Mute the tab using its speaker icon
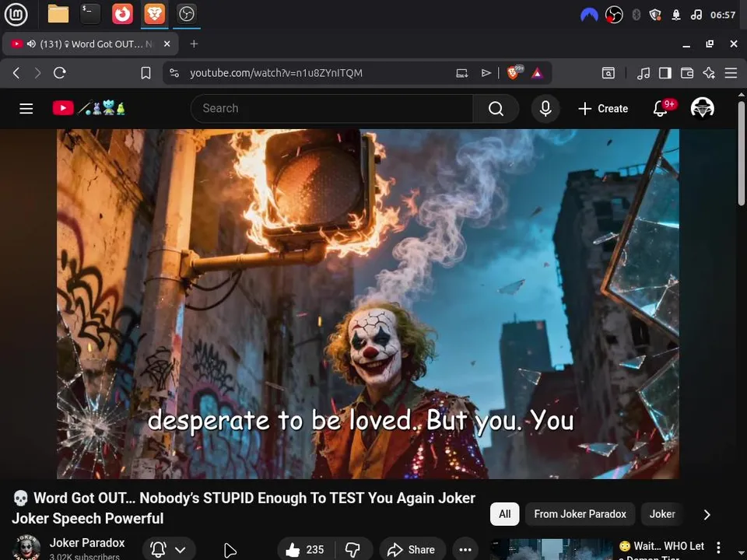This screenshot has height=560, width=747. [x=31, y=44]
